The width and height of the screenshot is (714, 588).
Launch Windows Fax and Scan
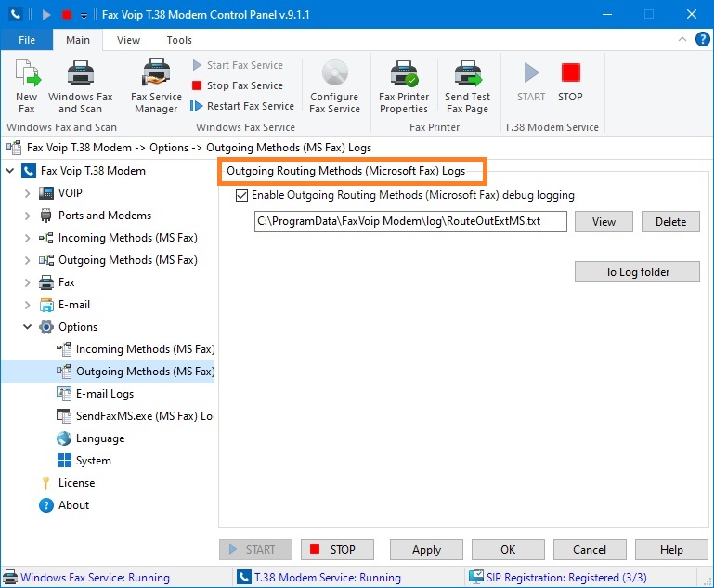(x=80, y=86)
